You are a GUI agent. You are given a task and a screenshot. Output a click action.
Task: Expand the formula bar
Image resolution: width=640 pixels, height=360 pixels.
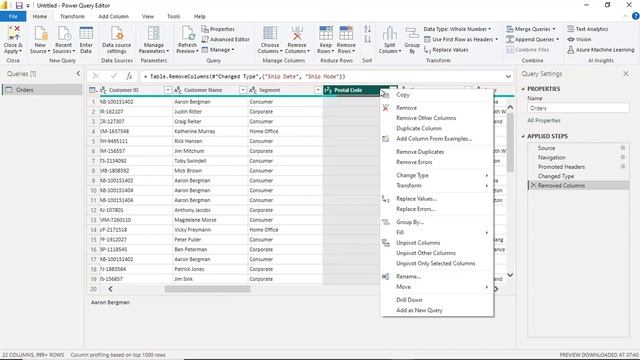(508, 76)
